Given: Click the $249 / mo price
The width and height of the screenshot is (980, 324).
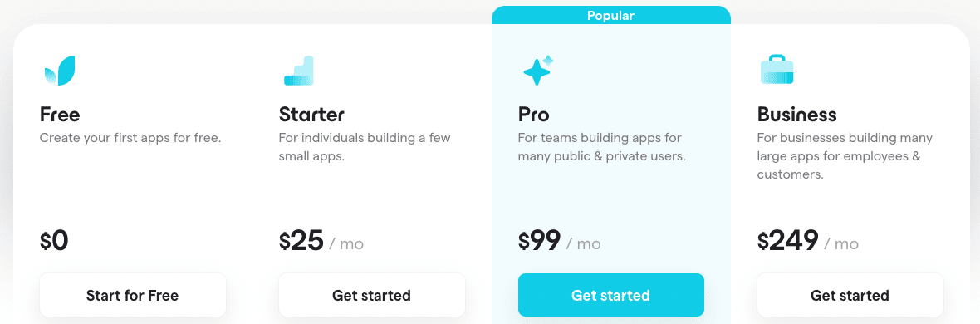Looking at the screenshot, I should pyautogui.click(x=808, y=241).
